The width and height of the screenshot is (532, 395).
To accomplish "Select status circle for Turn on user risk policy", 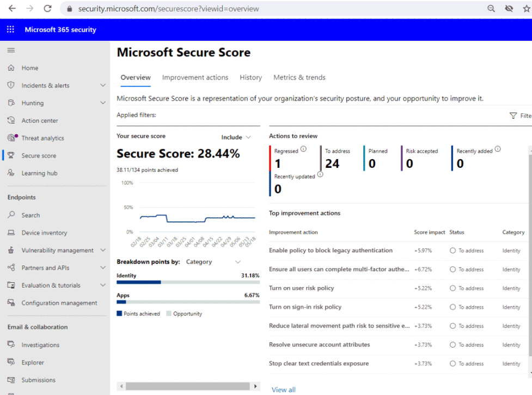I will 452,288.
